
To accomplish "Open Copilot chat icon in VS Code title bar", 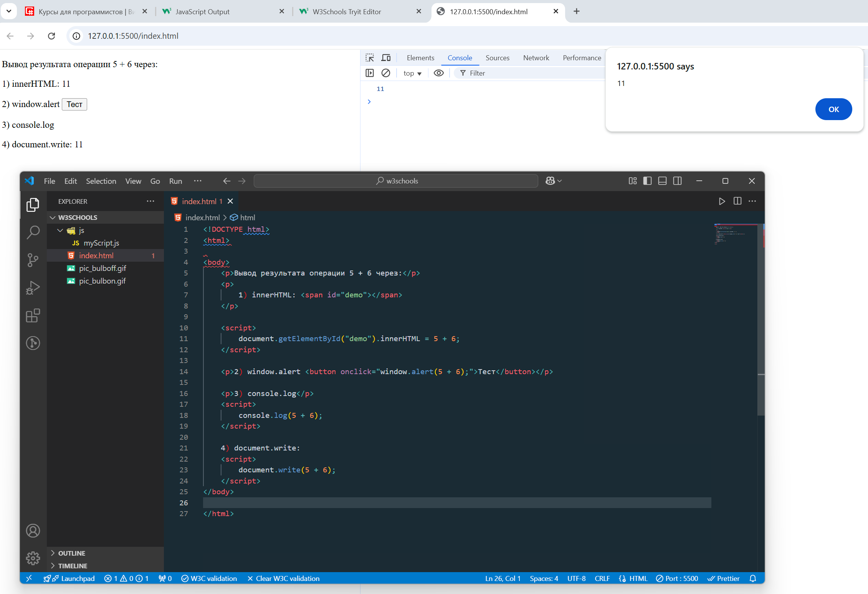I will pos(550,181).
